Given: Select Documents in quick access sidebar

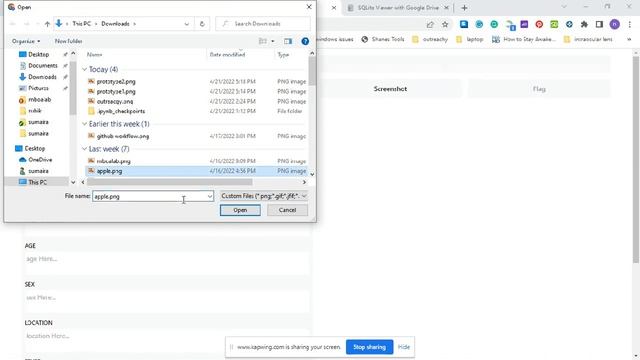Looking at the screenshot, I should point(42,65).
